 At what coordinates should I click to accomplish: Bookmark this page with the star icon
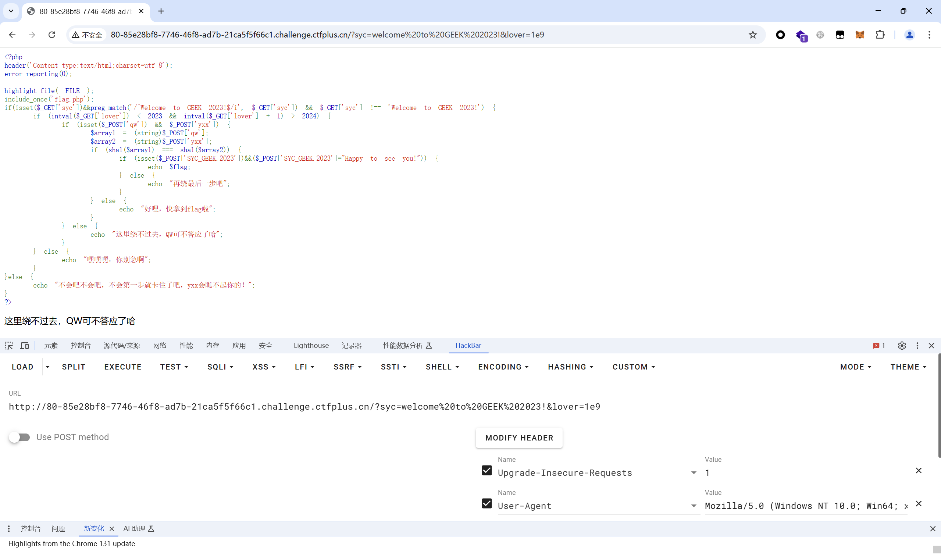tap(753, 35)
